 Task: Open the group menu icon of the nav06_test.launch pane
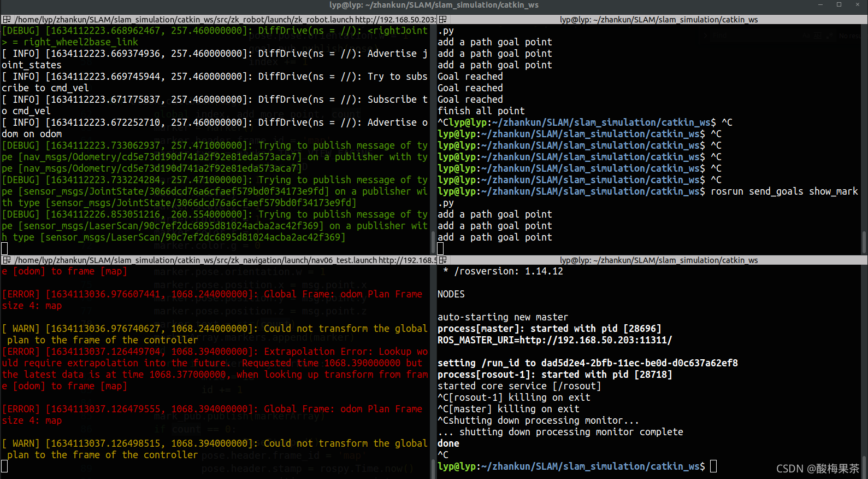coord(7,260)
